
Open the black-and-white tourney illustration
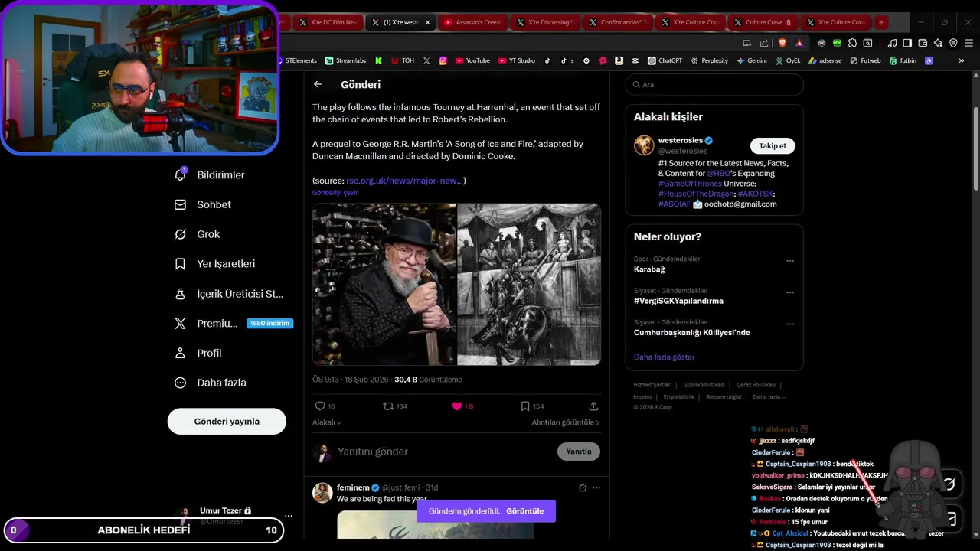[529, 284]
